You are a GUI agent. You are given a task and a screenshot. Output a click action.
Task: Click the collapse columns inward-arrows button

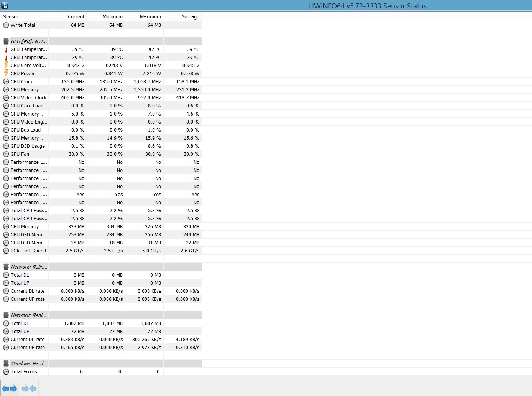tap(29, 388)
